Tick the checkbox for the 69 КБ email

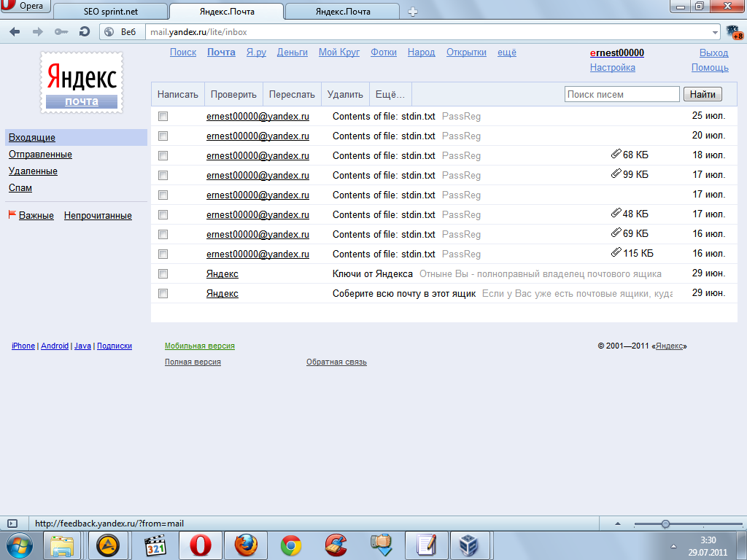(x=163, y=234)
